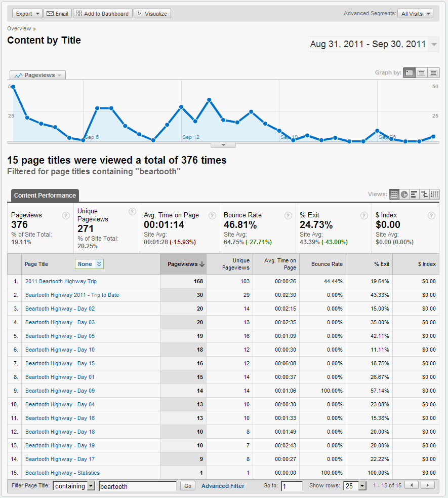Open Beartooth Highway - Day 09 link
This screenshot has height=498, width=448.
click(60, 391)
